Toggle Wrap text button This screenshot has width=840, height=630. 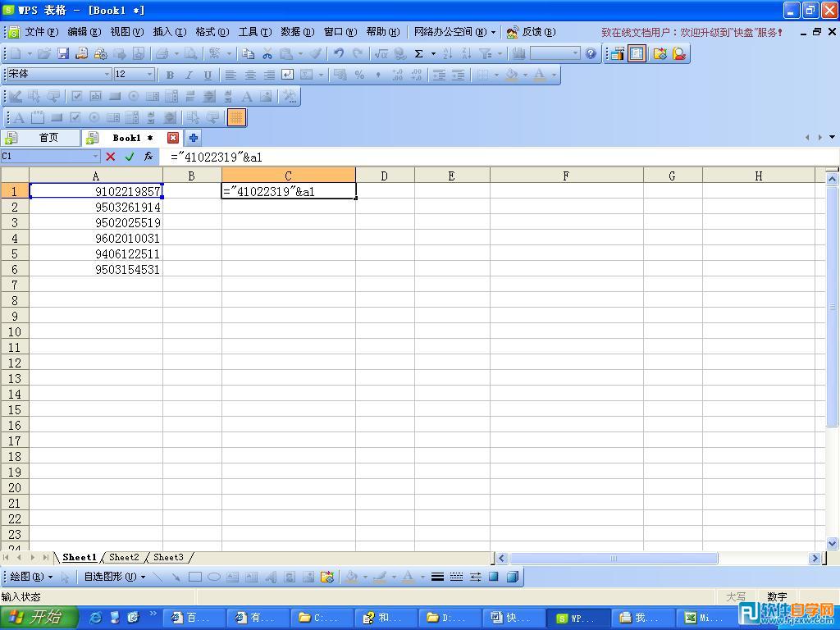coord(288,75)
